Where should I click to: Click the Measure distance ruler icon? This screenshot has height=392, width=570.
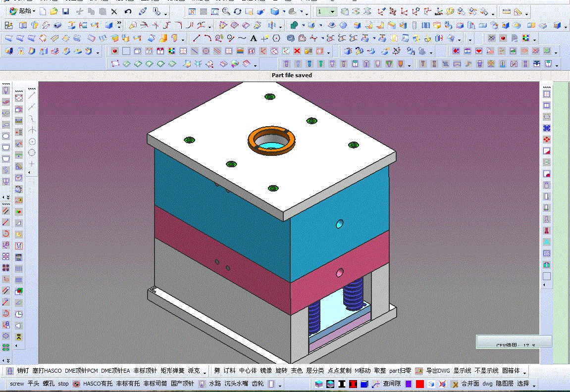pos(506,11)
